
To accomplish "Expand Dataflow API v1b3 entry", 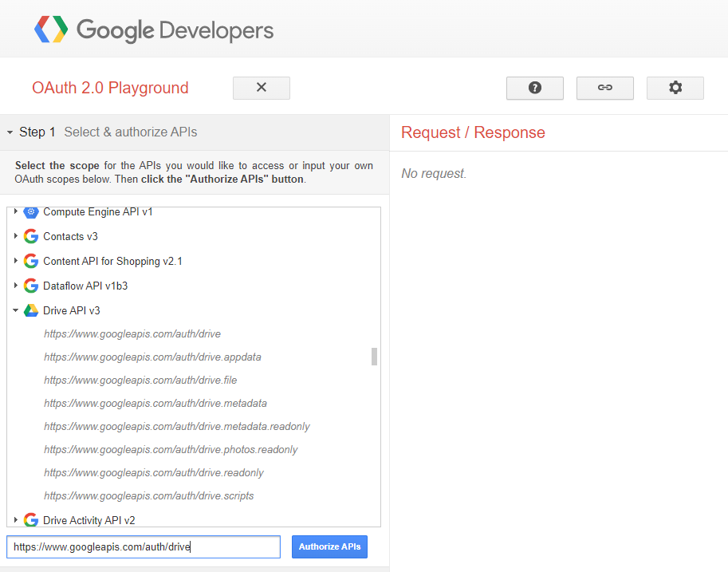I will pyautogui.click(x=15, y=286).
